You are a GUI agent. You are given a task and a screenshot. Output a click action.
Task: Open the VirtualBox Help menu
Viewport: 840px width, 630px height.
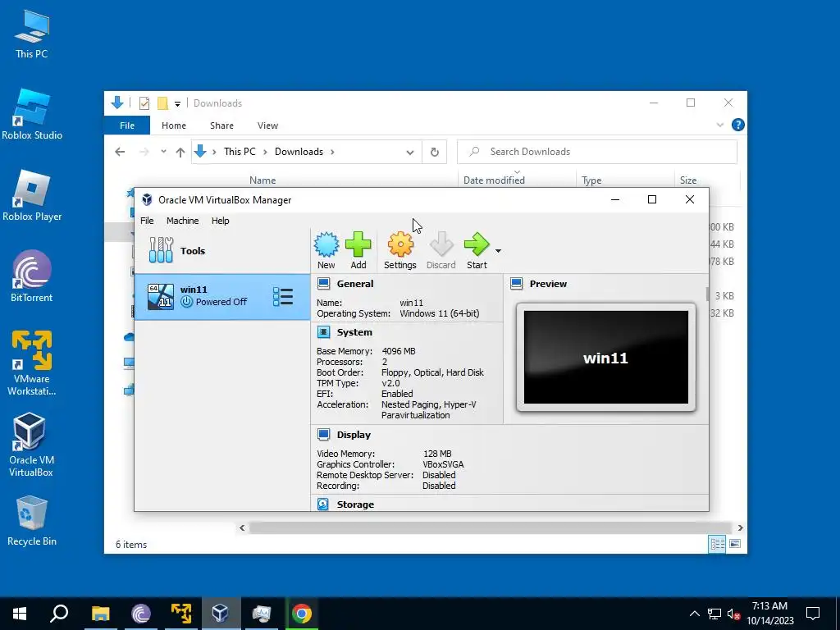pyautogui.click(x=220, y=221)
